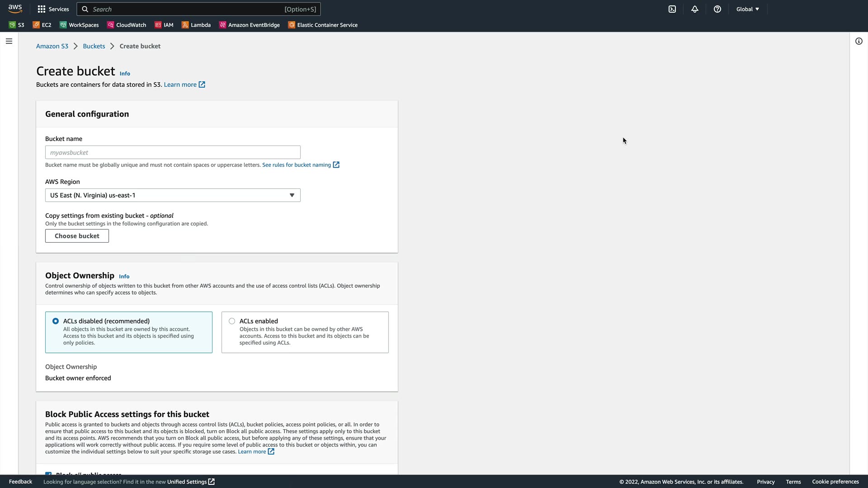The image size is (868, 488).
Task: Click the Bucket name input field
Action: coord(173,152)
